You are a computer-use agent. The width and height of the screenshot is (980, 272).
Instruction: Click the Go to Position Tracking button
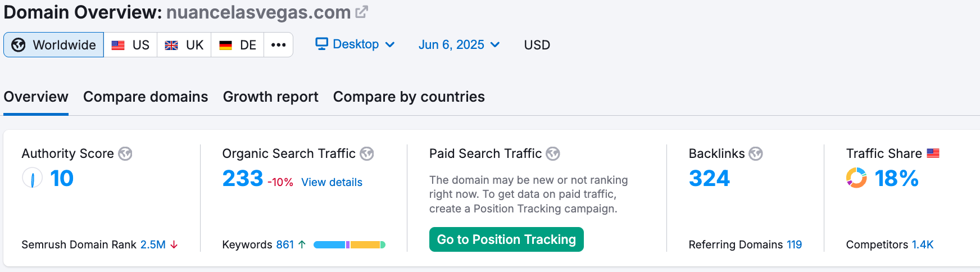point(506,239)
